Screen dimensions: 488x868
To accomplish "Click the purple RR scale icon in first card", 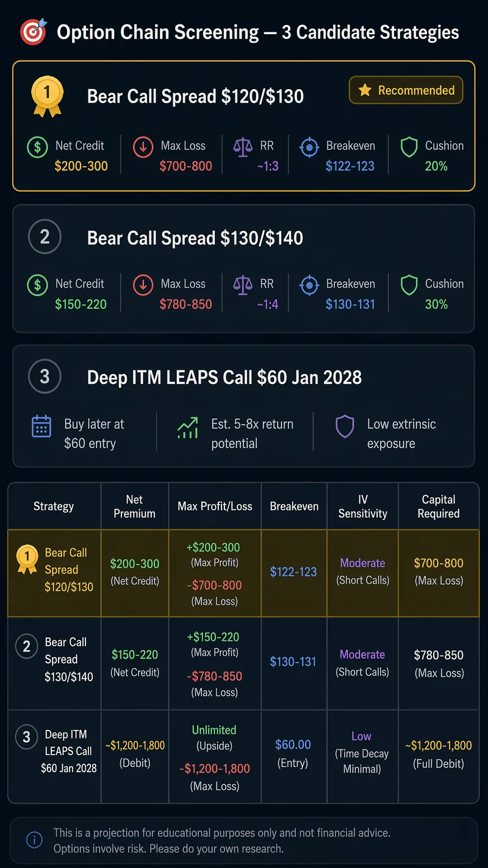I will pyautogui.click(x=242, y=147).
